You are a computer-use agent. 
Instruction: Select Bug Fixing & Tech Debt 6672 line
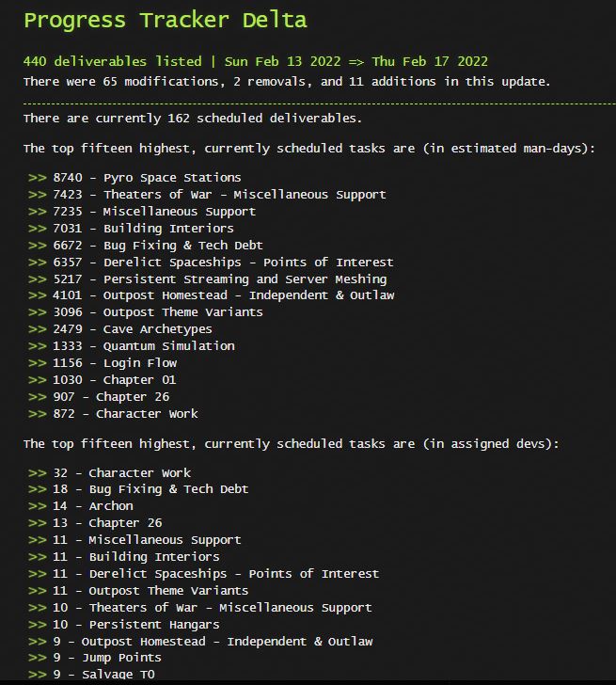point(146,245)
